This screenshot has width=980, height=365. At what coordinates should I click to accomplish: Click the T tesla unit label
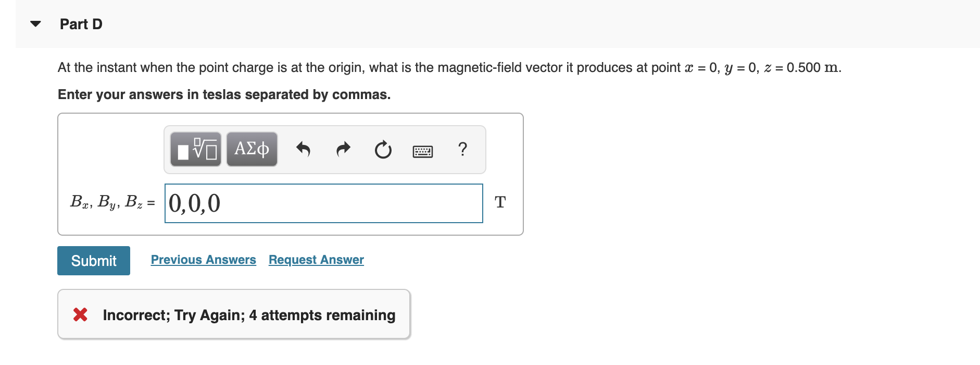coord(500,202)
